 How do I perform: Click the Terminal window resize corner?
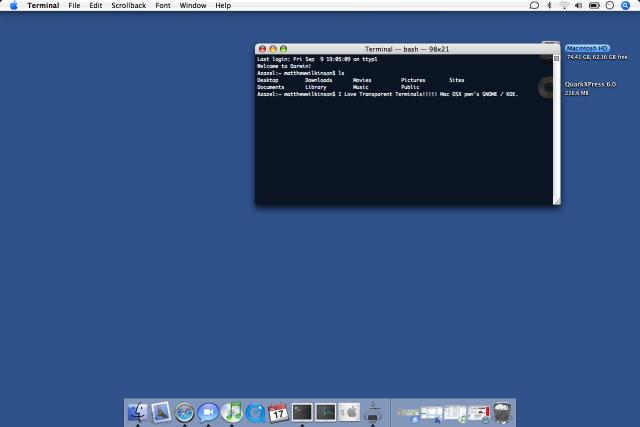(557, 201)
